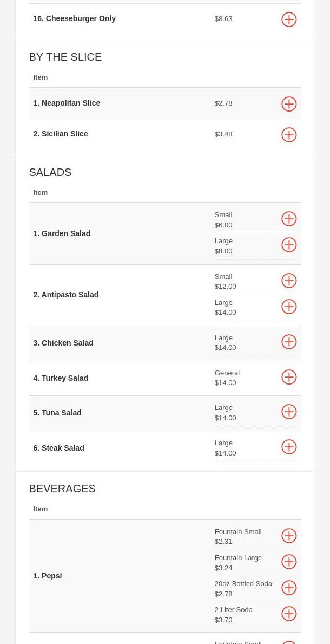Image resolution: width=330 pixels, height=644 pixels.
Task: Open the Garden Salad item name
Action: tap(62, 233)
